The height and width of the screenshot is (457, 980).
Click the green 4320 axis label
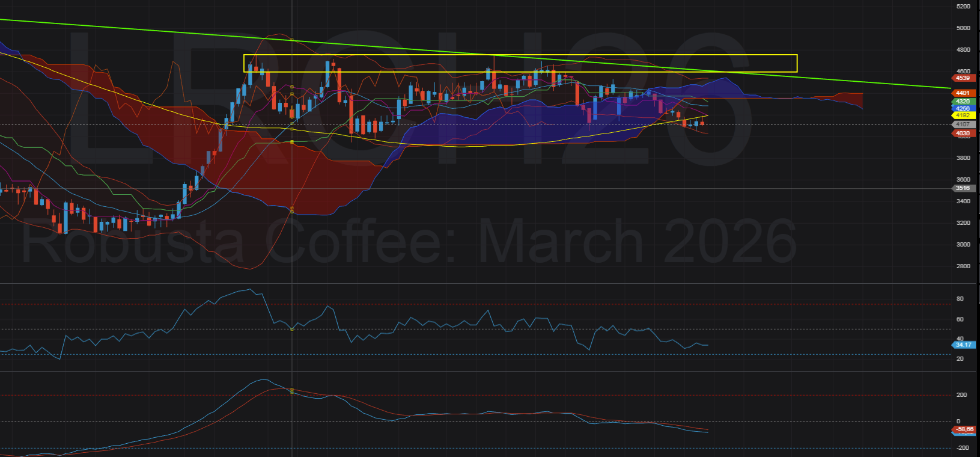pos(963,102)
